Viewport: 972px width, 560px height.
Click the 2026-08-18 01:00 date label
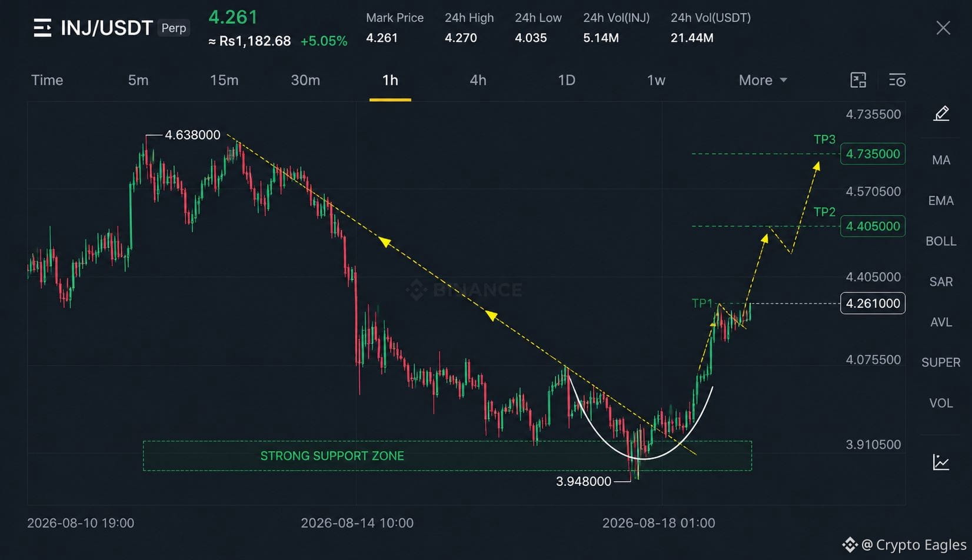[x=658, y=523]
